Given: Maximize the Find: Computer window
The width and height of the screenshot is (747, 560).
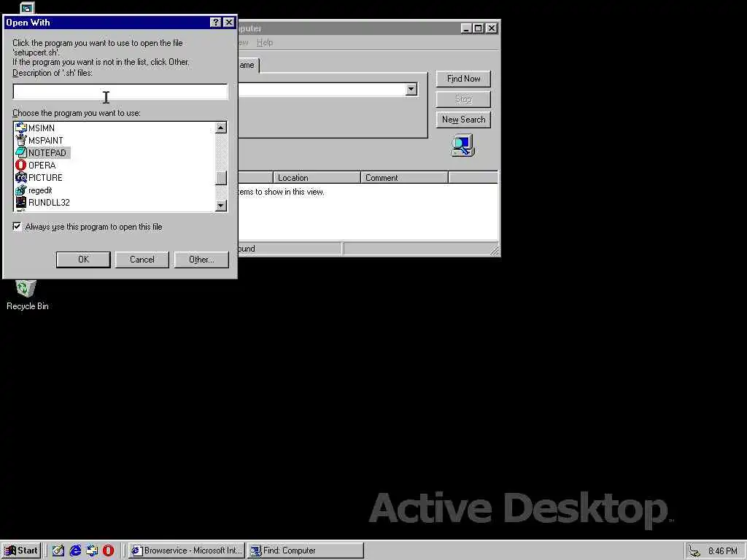Looking at the screenshot, I should coord(479,28).
